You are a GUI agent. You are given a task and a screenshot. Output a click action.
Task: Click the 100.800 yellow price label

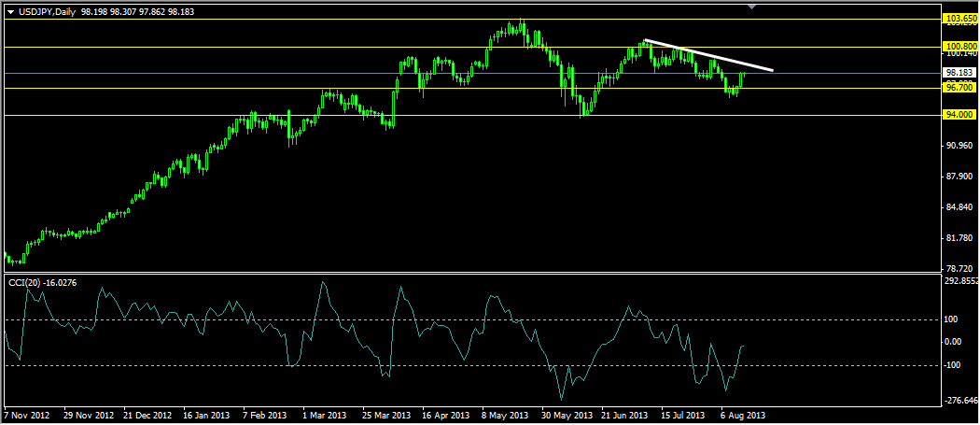(961, 47)
